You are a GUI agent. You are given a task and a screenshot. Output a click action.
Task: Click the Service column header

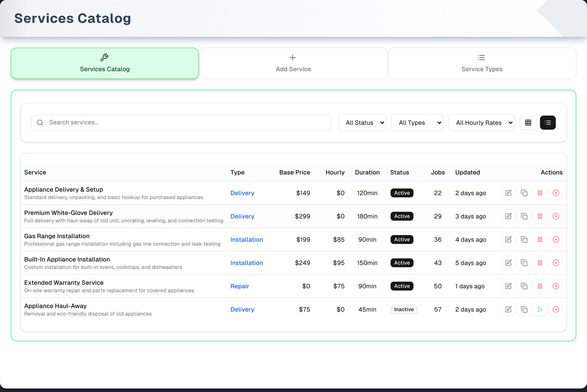tap(35, 172)
